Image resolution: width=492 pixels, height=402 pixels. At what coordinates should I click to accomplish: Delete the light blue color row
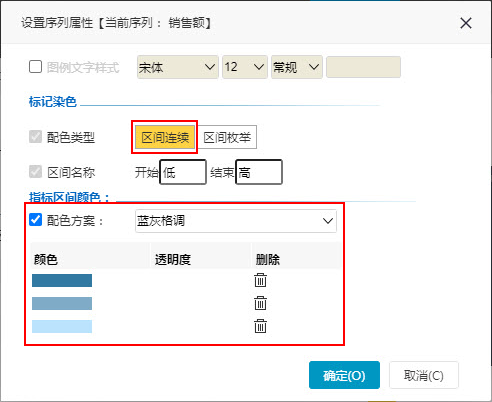(x=260, y=326)
